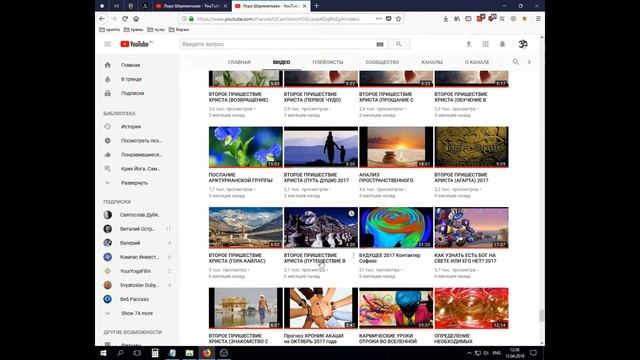The width and height of the screenshot is (640, 360).
Task: Click the page vertical scrollbar thumb
Action: pyautogui.click(x=542, y=316)
